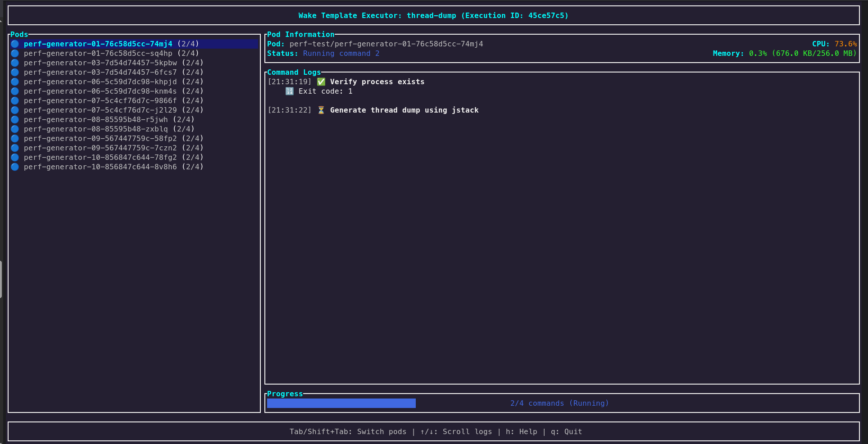Click the green checkmark on Verify process exists

[321, 82]
